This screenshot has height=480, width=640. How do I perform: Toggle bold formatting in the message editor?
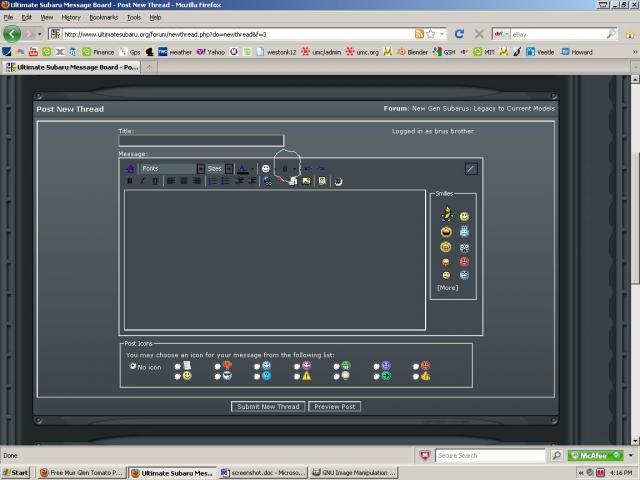click(x=130, y=181)
